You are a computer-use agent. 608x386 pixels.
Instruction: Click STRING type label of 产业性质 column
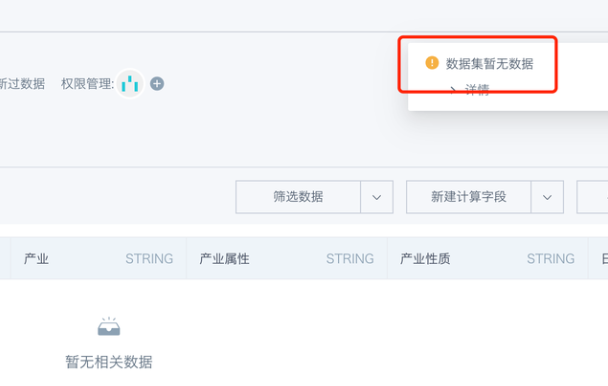[551, 259]
